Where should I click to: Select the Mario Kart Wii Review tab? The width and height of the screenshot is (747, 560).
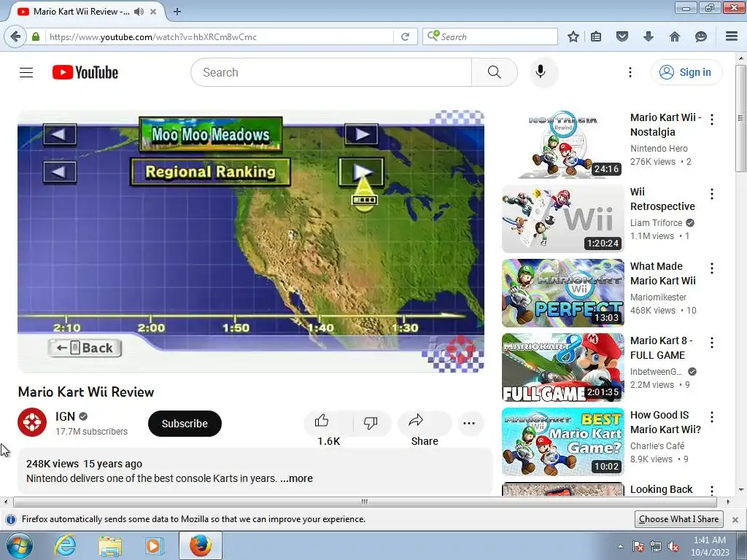coord(81,12)
